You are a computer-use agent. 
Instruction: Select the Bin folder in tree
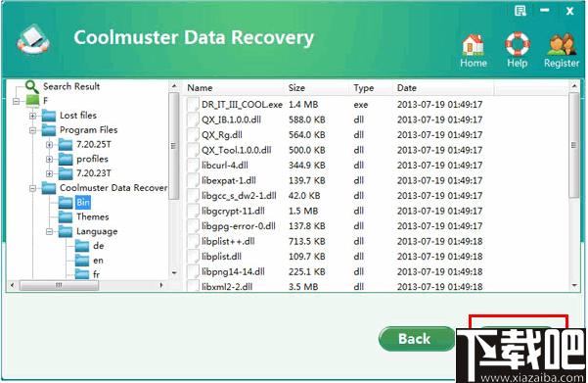pos(83,203)
